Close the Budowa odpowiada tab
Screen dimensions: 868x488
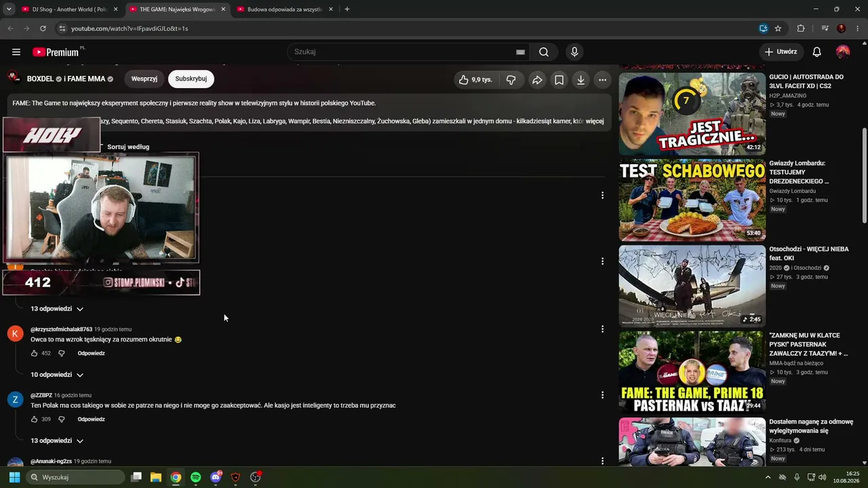pos(331,9)
